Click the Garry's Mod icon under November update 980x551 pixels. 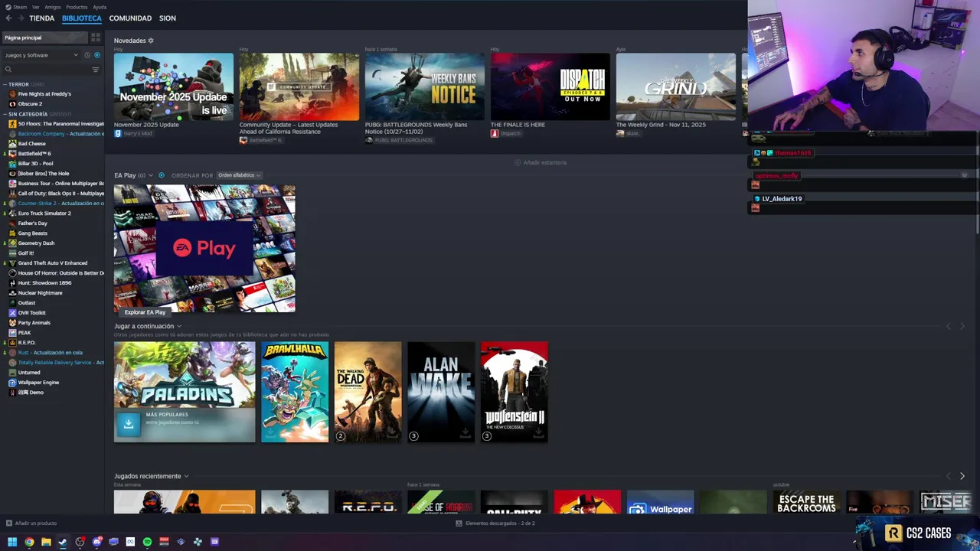click(118, 133)
